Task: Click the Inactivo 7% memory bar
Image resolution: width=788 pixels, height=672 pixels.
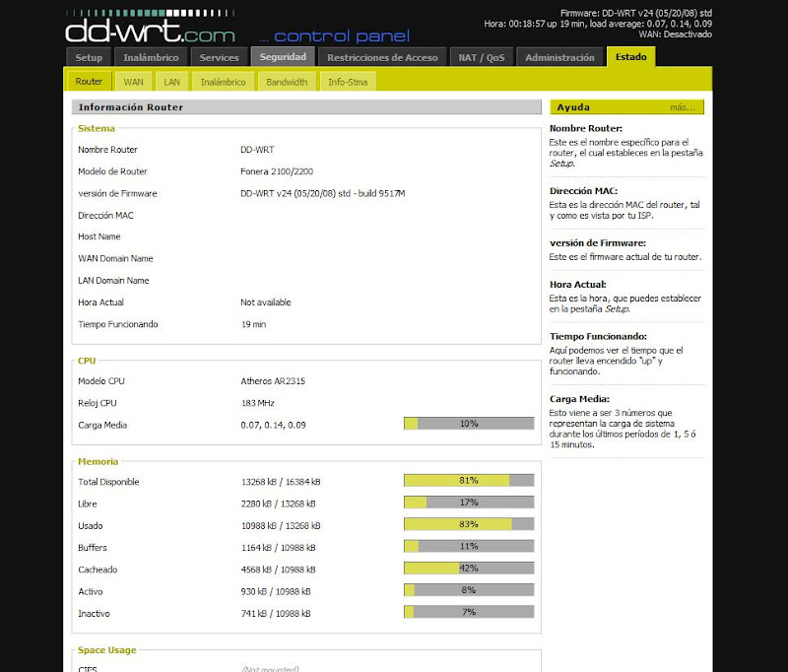Action: [469, 612]
